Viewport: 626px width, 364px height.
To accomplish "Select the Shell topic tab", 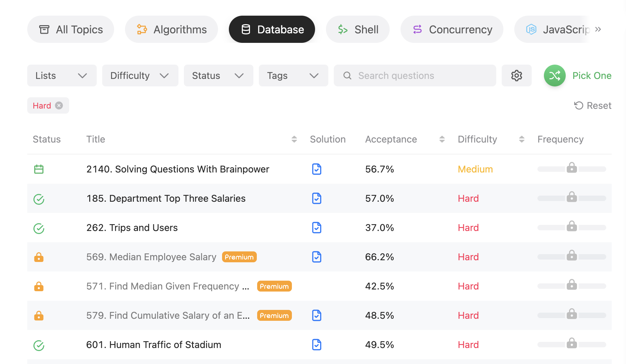I will (x=358, y=29).
